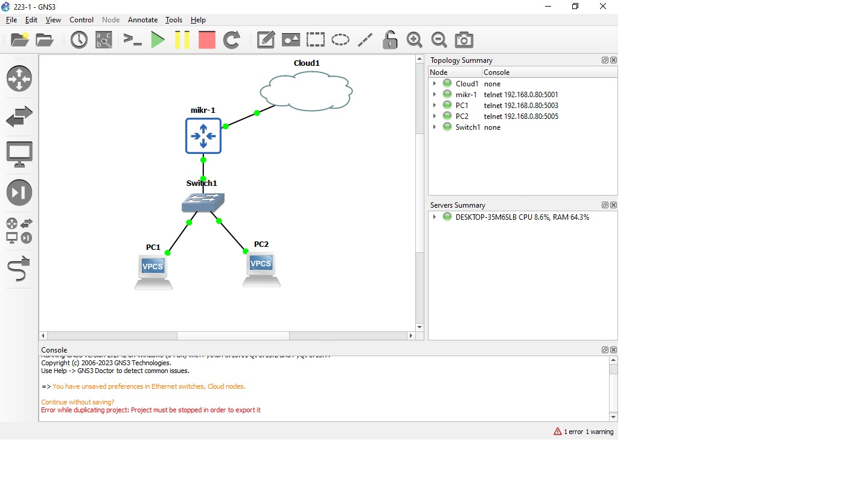Open snapshot manager clock icon
The image size is (868, 495).
coord(79,40)
